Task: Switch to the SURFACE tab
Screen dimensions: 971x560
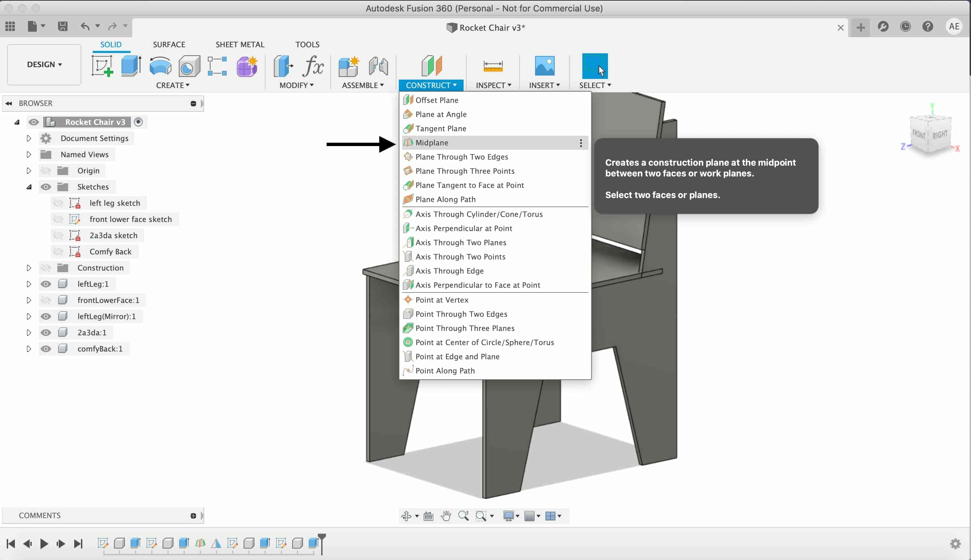Action: [x=169, y=44]
